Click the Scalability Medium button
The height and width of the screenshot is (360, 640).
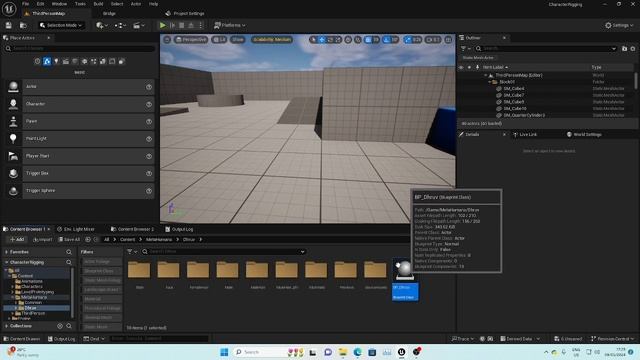tap(272, 40)
